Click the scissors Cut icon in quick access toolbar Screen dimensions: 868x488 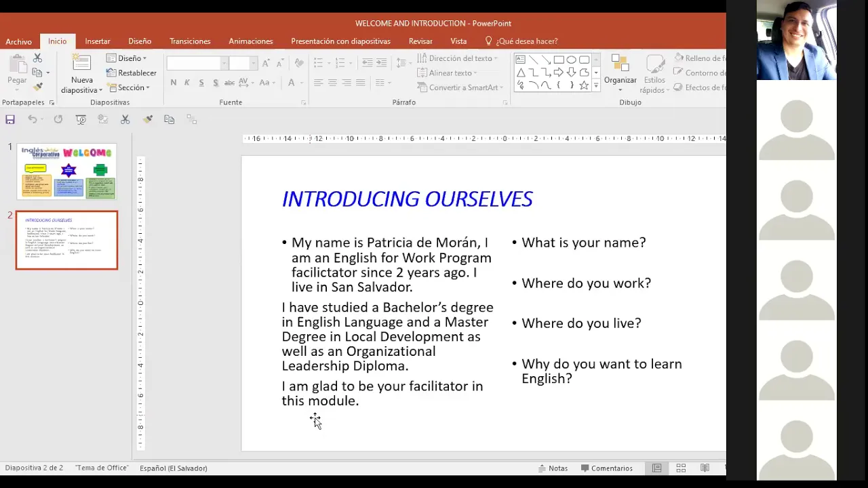pos(125,119)
